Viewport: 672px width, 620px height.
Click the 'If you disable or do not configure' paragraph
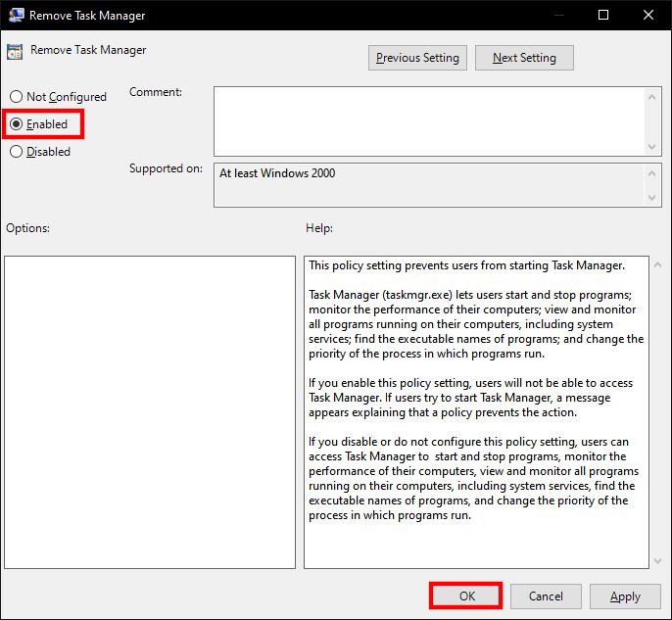click(x=473, y=478)
